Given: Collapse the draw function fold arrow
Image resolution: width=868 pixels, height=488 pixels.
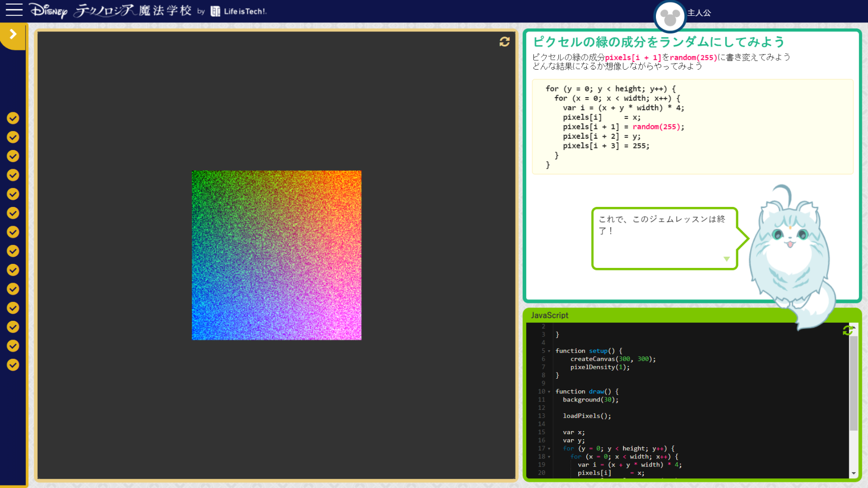Looking at the screenshot, I should 549,392.
